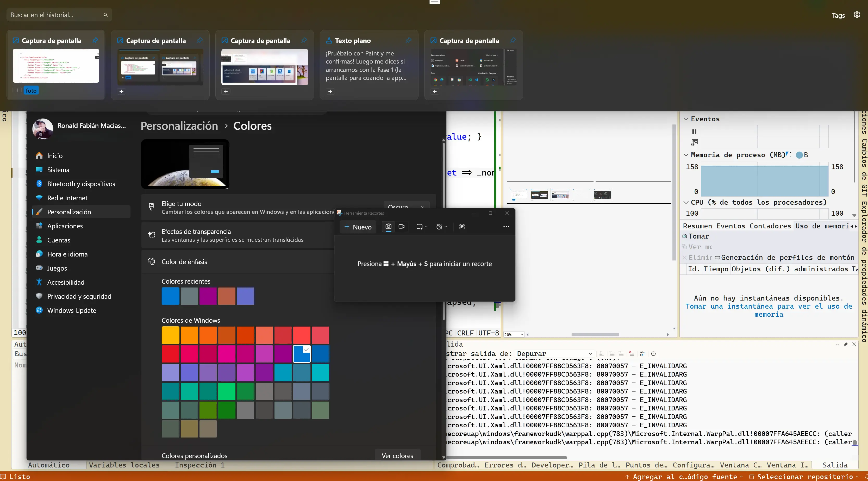The image size is (868, 481).
Task: Open Red e Internet settings
Action: pyautogui.click(x=81, y=198)
